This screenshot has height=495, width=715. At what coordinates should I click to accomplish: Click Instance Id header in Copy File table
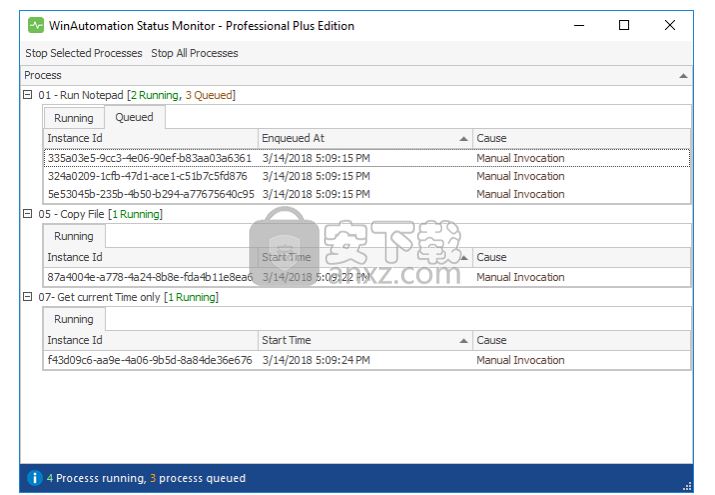[151, 257]
